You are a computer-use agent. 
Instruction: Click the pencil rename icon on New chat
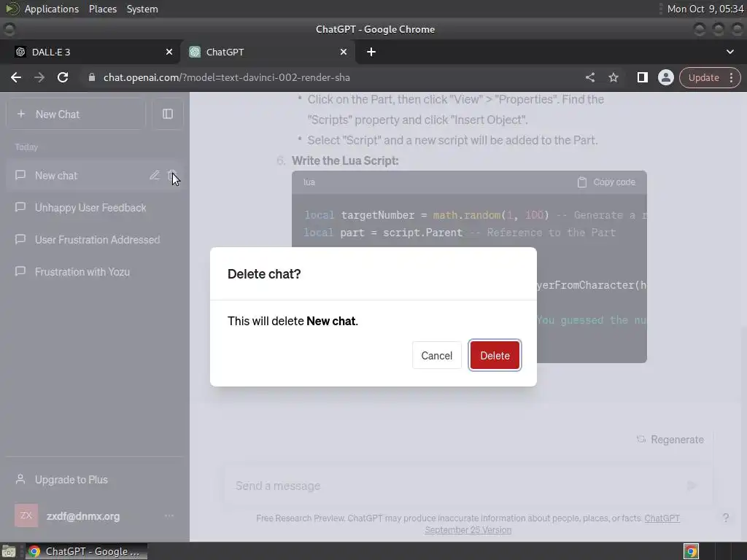(155, 175)
